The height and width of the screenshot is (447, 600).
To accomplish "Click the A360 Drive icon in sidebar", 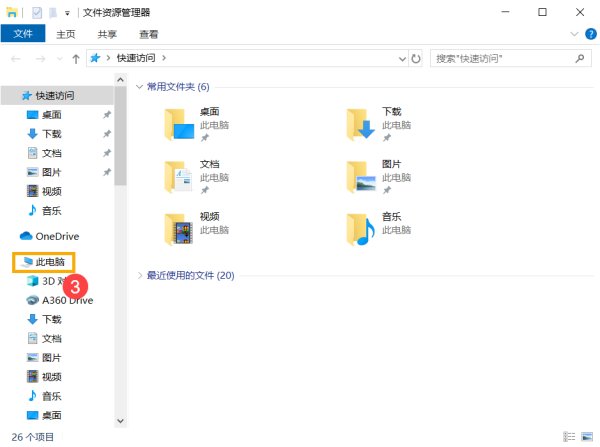I will click(33, 300).
